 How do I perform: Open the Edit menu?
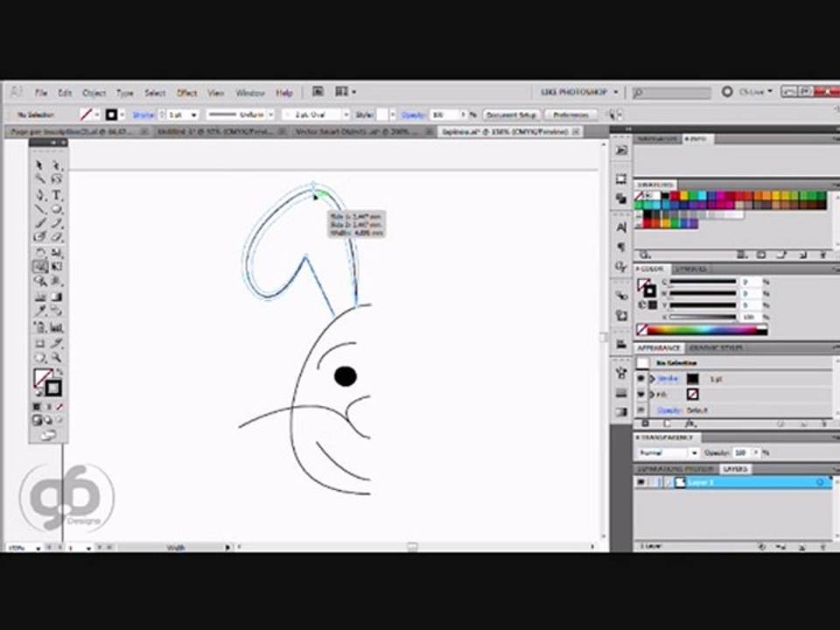click(65, 93)
